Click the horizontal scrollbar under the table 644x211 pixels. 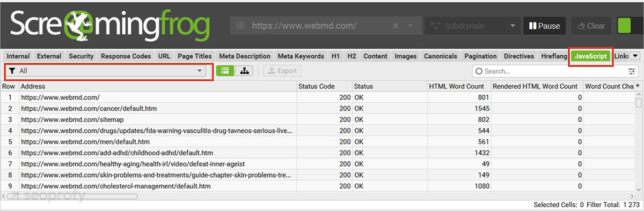pos(72,196)
